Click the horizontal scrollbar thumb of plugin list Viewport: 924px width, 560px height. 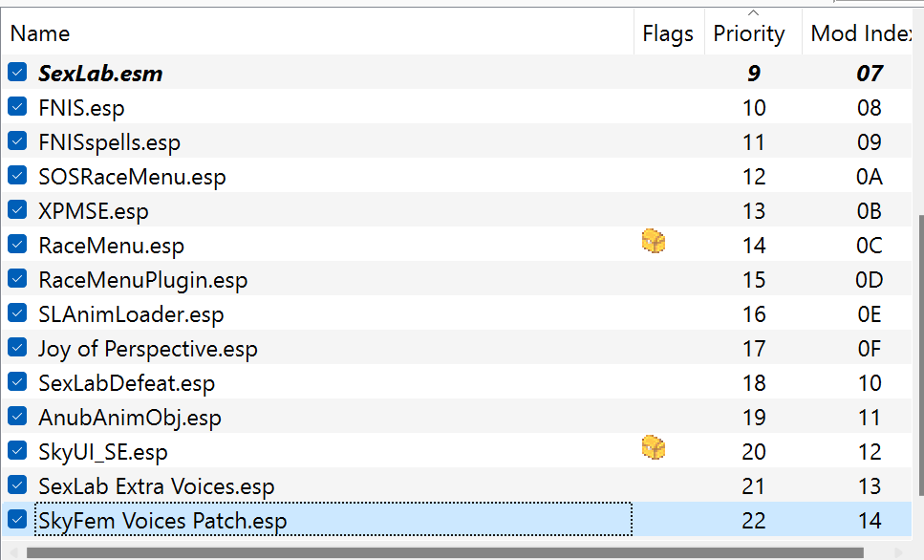445,553
